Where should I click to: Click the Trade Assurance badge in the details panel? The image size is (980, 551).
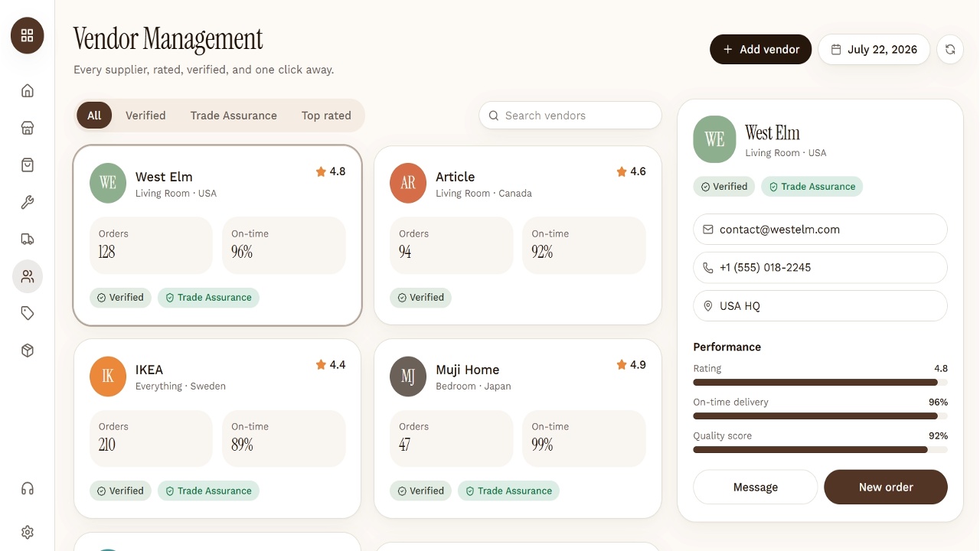pyautogui.click(x=812, y=187)
